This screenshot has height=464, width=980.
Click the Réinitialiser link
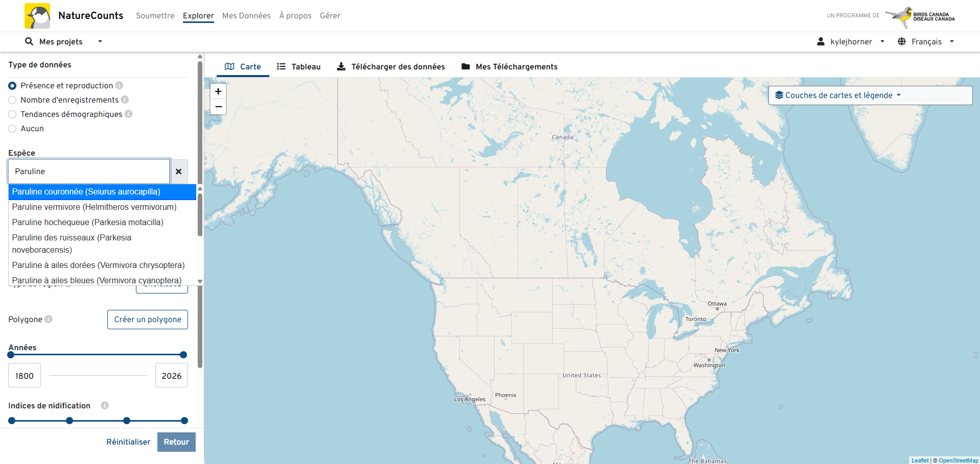click(x=128, y=442)
